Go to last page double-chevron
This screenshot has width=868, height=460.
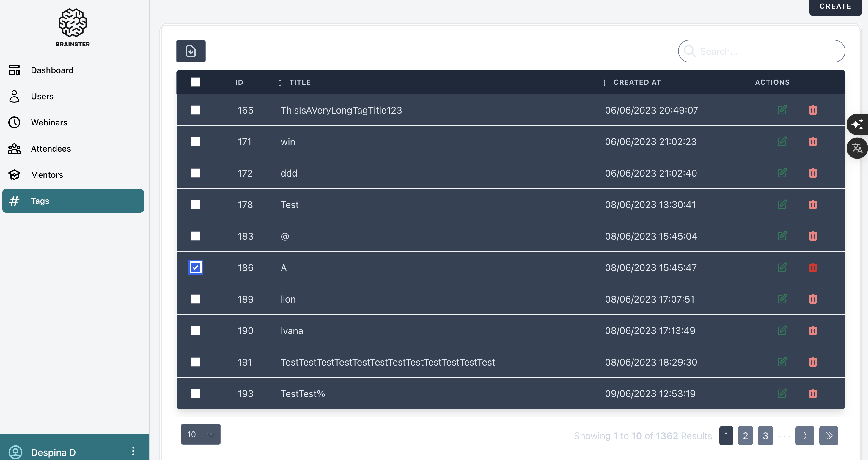click(x=828, y=435)
